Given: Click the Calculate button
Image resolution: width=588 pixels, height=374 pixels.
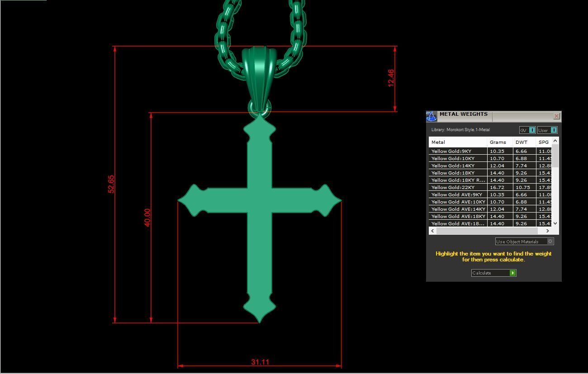Looking at the screenshot, I should 493,273.
